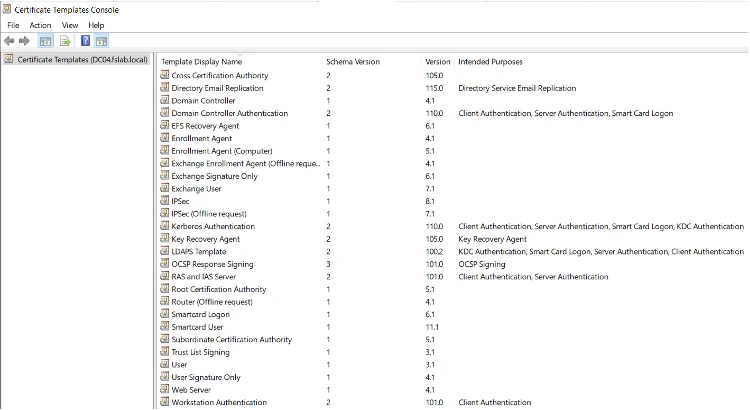Click Directory Service Email Replication purpose text
The image size is (750, 410).
click(x=517, y=88)
